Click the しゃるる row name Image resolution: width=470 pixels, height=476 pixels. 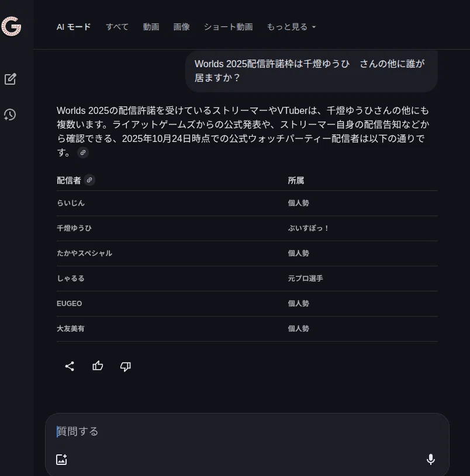71,279
